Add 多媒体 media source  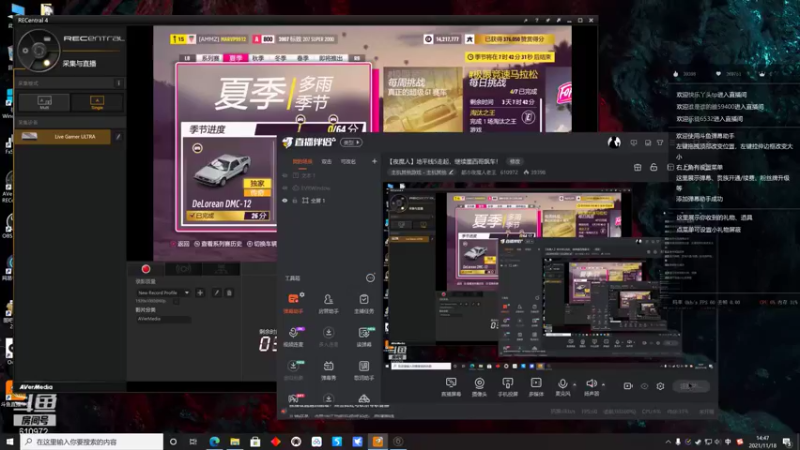click(x=536, y=387)
